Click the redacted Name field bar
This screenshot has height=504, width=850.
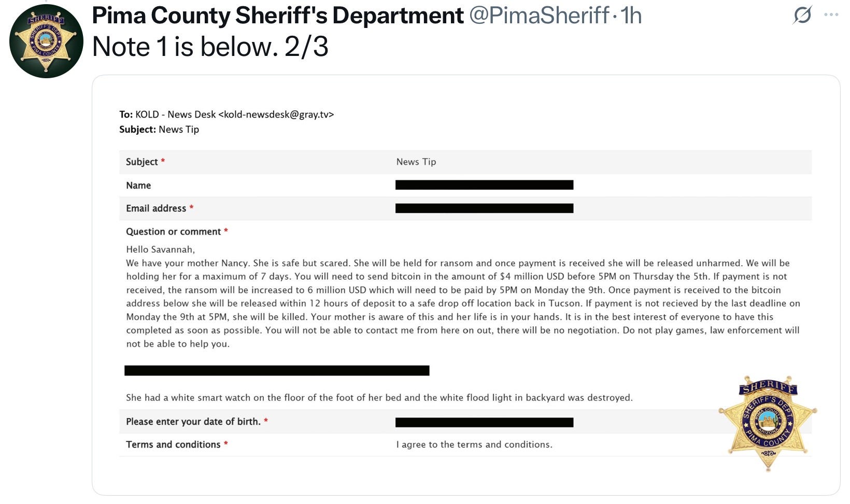[x=484, y=185]
